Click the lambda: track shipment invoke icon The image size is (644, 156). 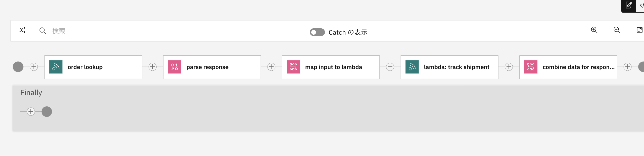(412, 67)
